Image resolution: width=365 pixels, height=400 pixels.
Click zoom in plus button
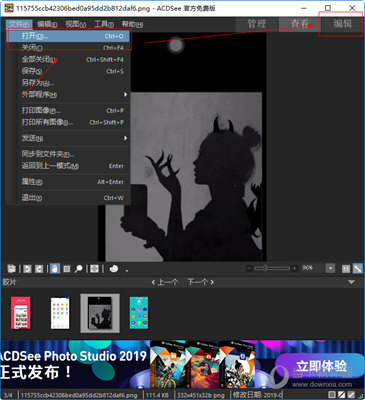coord(294,268)
